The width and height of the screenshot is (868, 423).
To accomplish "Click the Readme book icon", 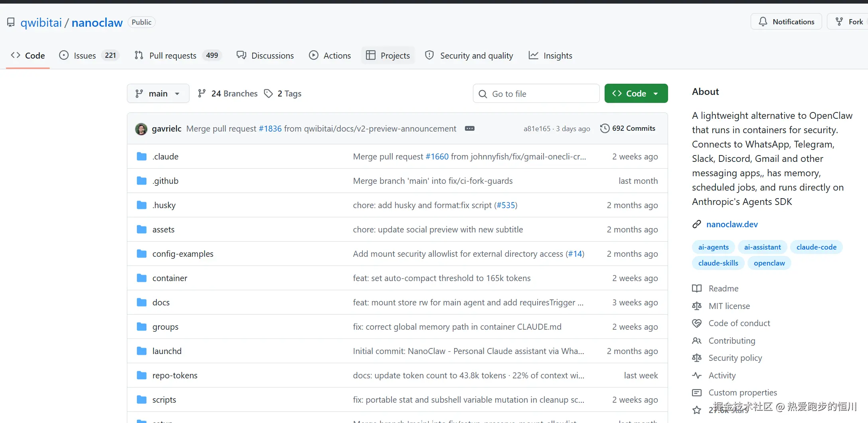I will tap(697, 288).
